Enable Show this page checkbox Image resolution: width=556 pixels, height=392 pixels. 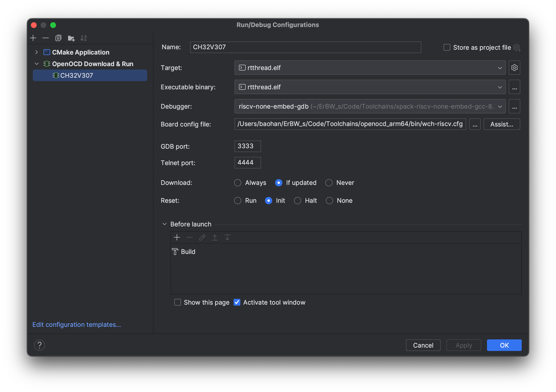[178, 303]
